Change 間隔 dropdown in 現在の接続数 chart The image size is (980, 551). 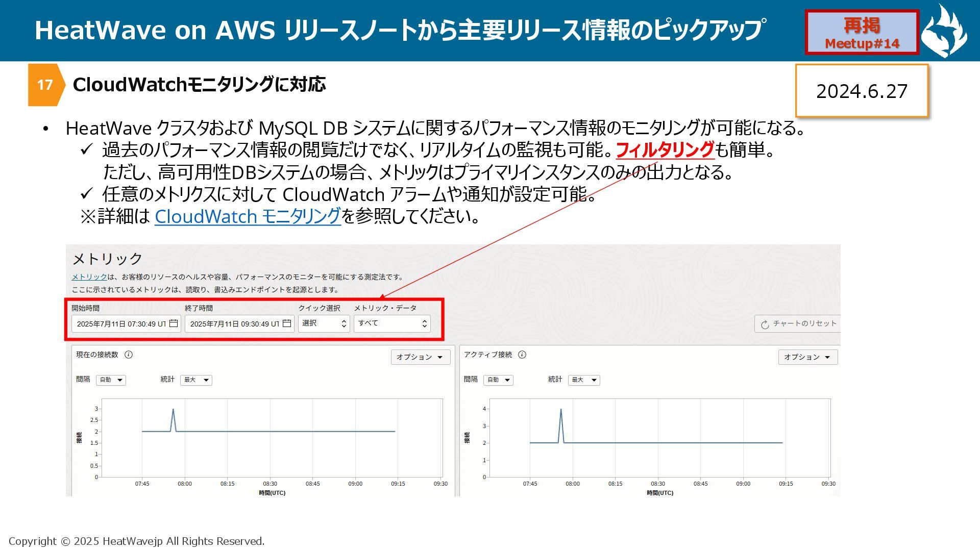point(111,380)
